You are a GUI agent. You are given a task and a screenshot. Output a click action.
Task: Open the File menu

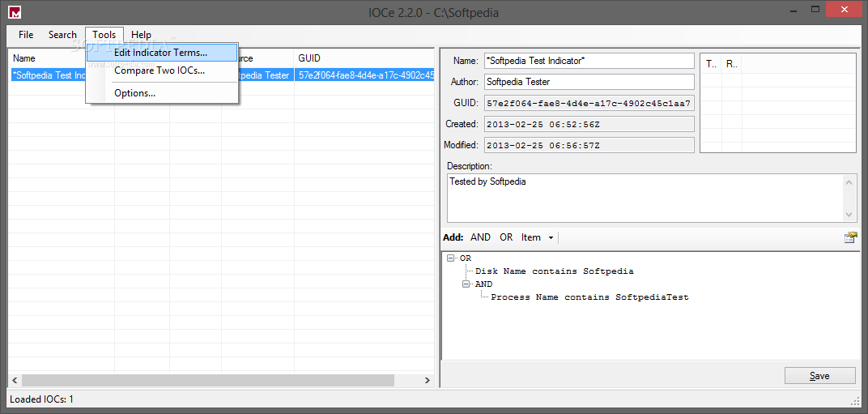pos(26,34)
